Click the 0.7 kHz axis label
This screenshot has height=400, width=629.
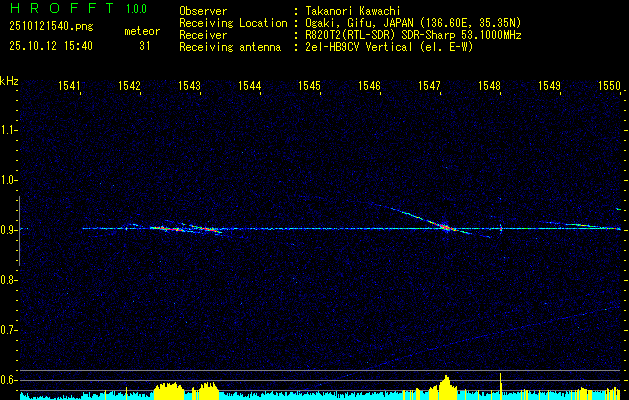coord(7,330)
